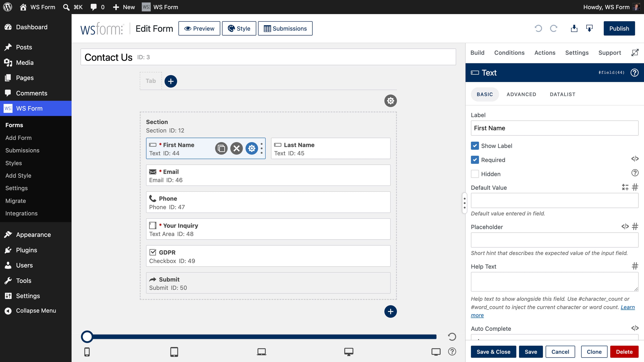
Task: Click the breakpoint slider handle
Action: [87, 337]
